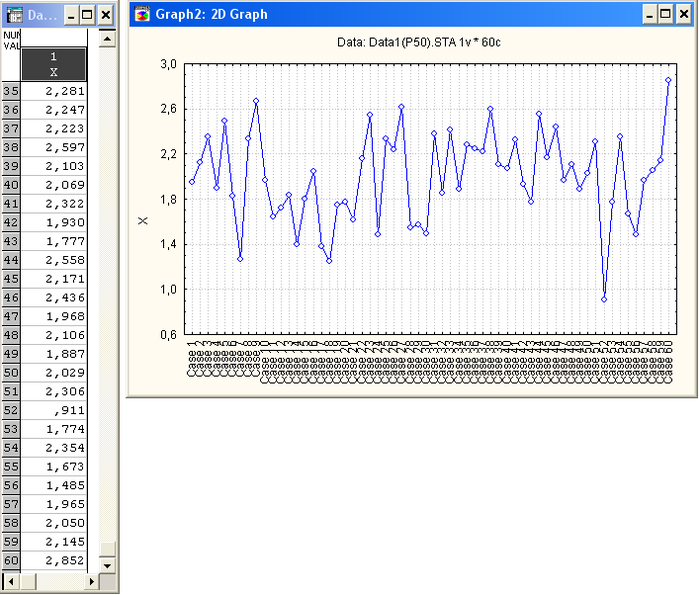Click cell value 1,673

(x=53, y=466)
